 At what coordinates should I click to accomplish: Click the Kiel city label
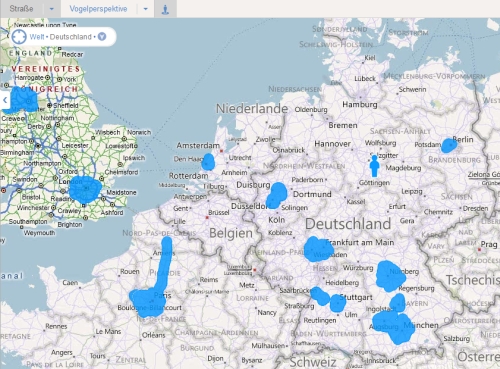(x=370, y=58)
